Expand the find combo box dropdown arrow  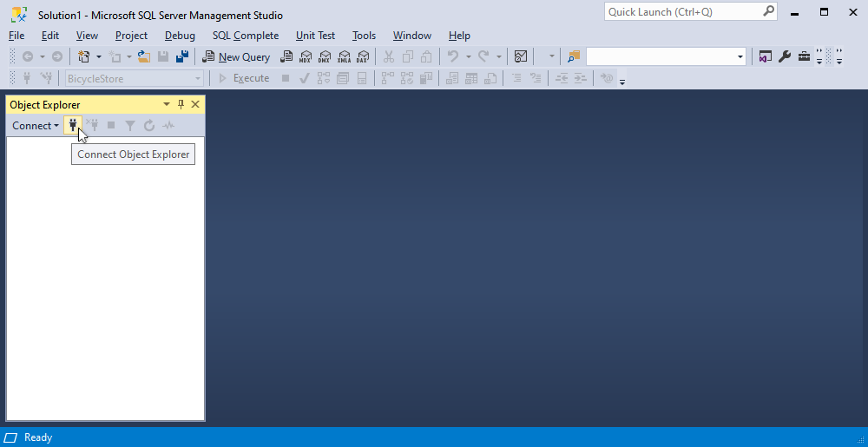tap(740, 56)
